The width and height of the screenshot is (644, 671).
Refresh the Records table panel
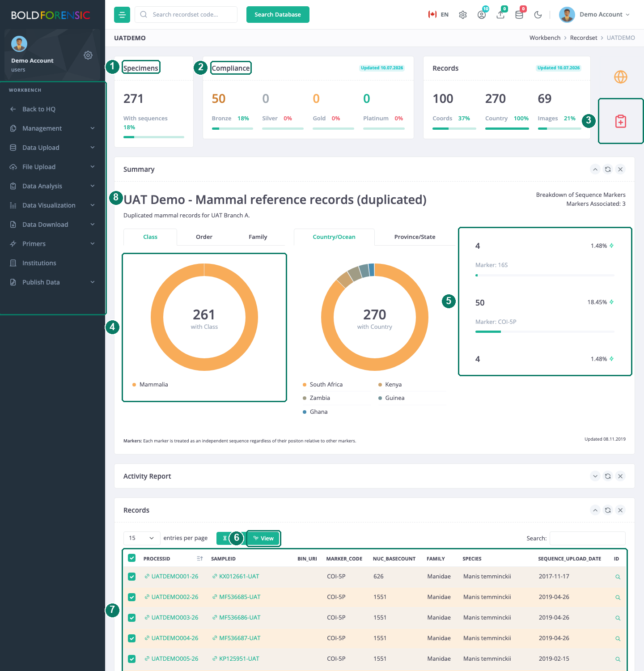click(608, 510)
